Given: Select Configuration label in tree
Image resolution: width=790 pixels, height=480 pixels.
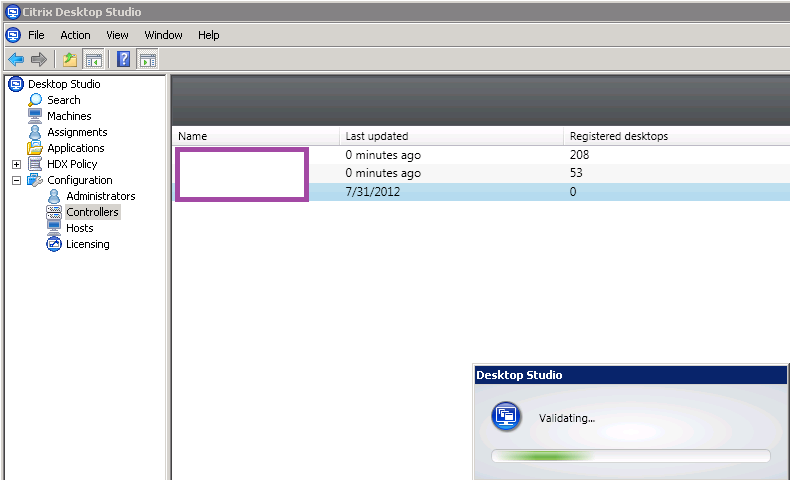Looking at the screenshot, I should coord(80,180).
